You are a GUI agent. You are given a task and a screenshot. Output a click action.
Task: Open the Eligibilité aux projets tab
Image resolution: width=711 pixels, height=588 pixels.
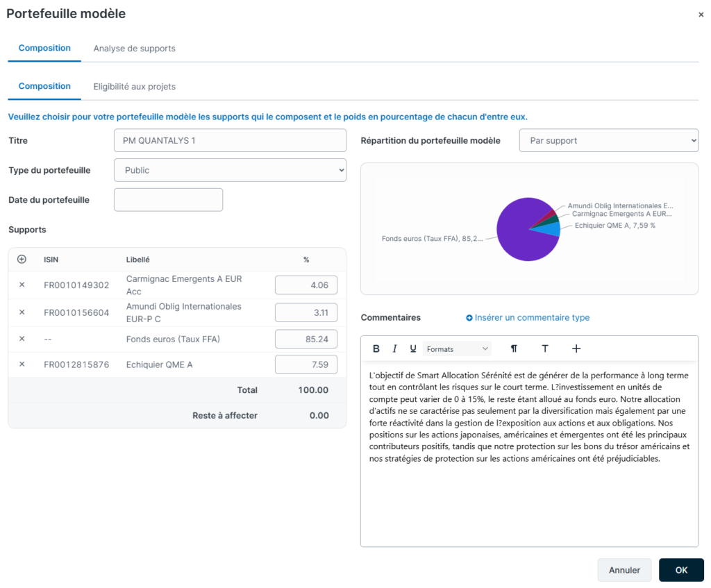pos(134,87)
